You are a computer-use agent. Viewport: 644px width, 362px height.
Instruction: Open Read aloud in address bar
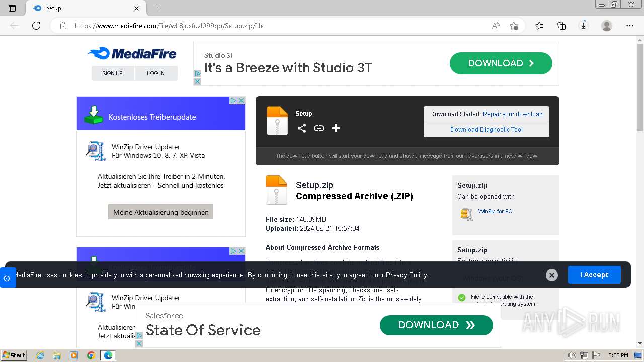pos(496,26)
